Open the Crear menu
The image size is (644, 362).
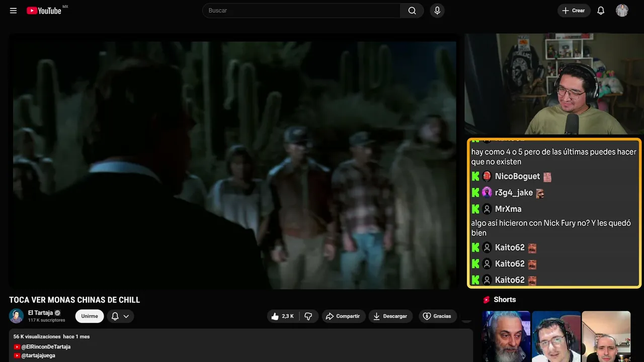[x=574, y=11]
